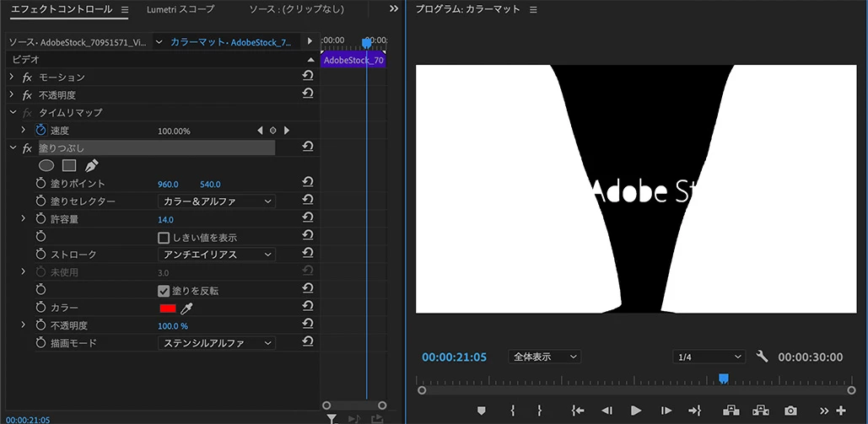Image resolution: width=868 pixels, height=424 pixels.
Task: Toggle the timeline view play arrow
Action: tap(310, 41)
